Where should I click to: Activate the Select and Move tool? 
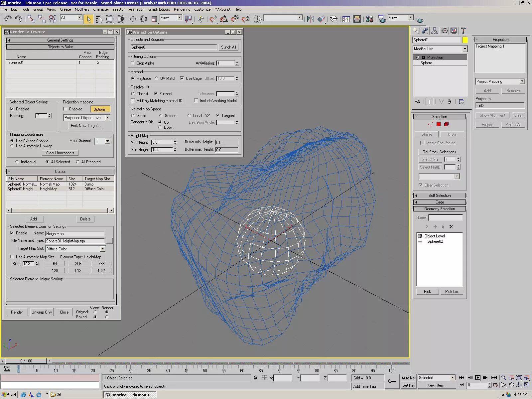click(133, 19)
